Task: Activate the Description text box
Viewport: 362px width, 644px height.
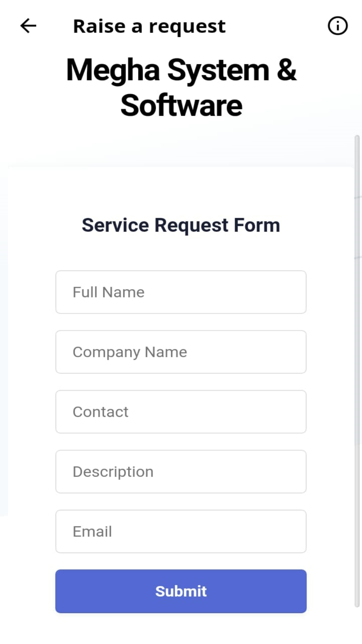Action: click(181, 472)
